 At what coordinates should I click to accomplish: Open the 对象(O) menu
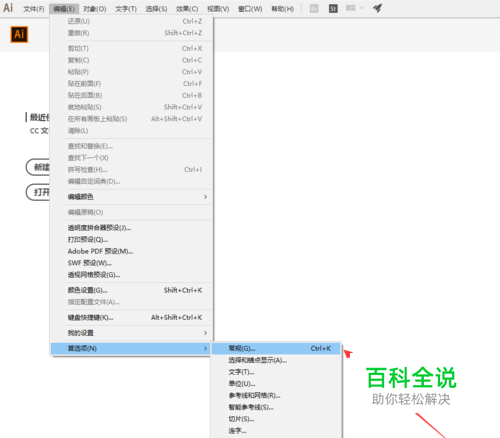pyautogui.click(x=95, y=9)
